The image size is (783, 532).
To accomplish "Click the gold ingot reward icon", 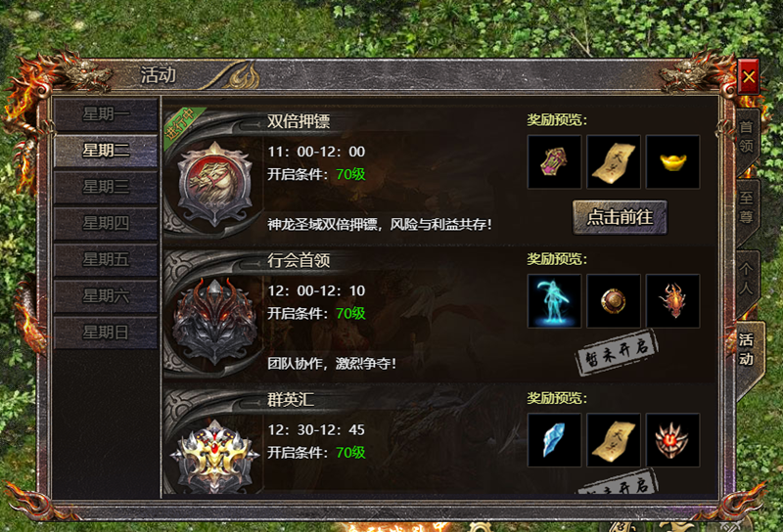I will [x=672, y=161].
